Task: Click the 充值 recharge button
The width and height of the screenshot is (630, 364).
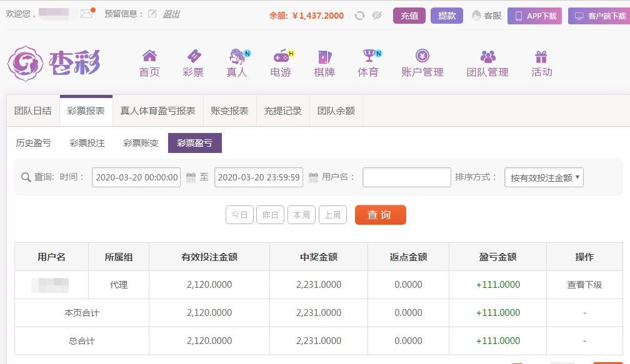Action: (x=409, y=16)
